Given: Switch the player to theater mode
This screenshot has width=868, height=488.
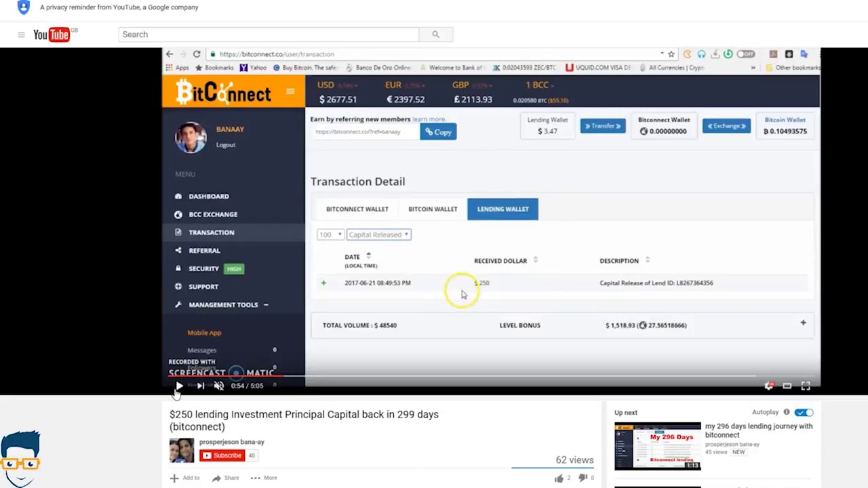Looking at the screenshot, I should point(787,386).
